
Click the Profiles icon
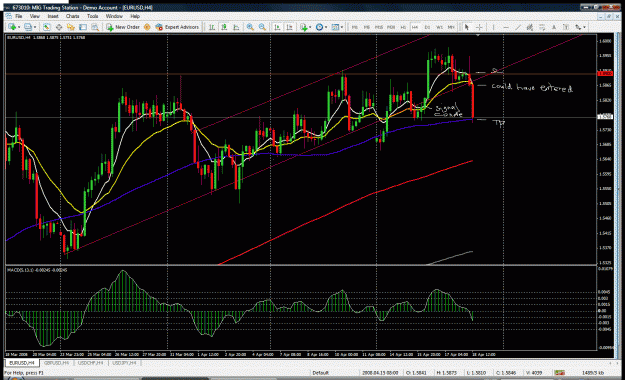click(x=28, y=27)
